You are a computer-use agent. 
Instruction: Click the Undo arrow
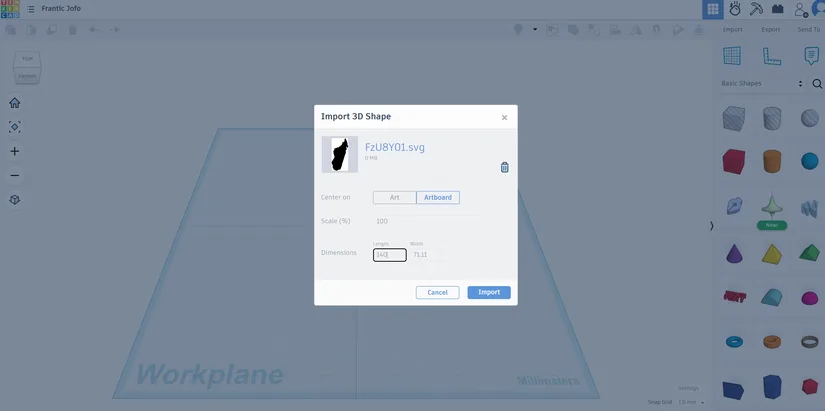tap(94, 30)
